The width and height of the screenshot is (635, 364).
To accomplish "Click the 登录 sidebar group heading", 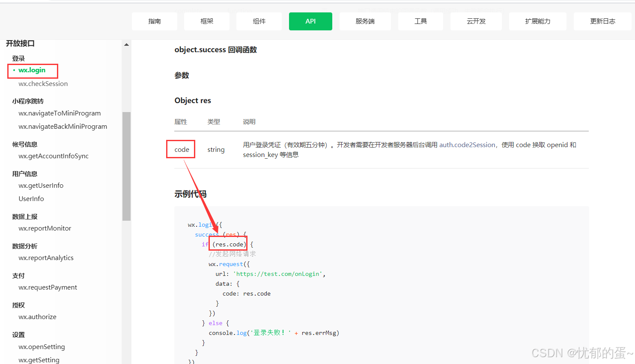I will click(x=18, y=59).
